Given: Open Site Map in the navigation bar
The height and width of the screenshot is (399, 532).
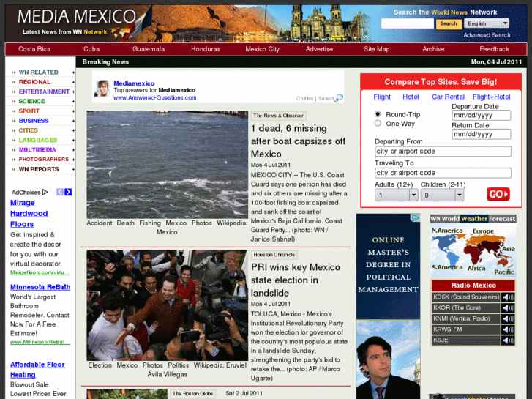Looking at the screenshot, I should pyautogui.click(x=377, y=49).
